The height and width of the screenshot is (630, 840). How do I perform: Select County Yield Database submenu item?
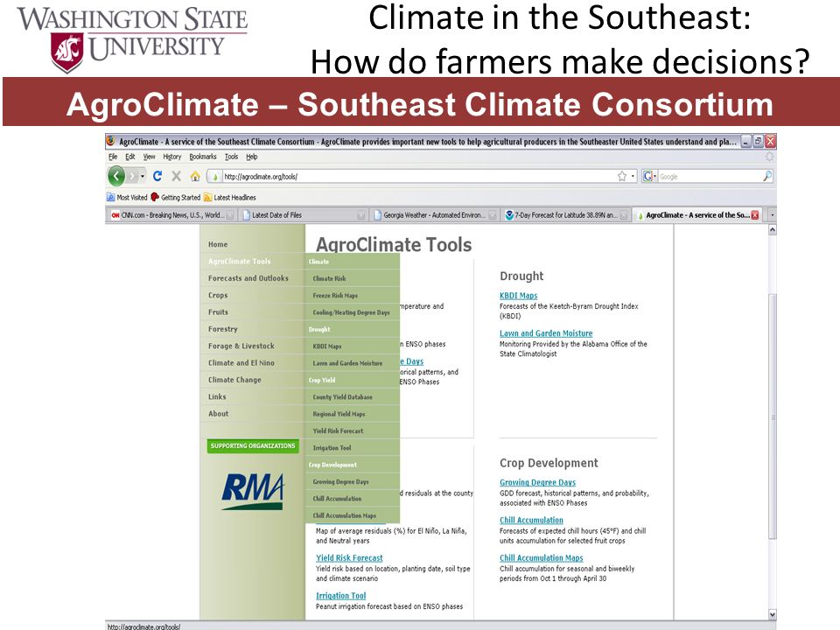tap(342, 397)
